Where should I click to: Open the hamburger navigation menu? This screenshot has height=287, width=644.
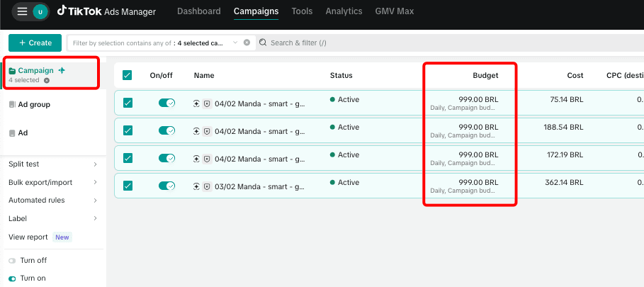23,11
